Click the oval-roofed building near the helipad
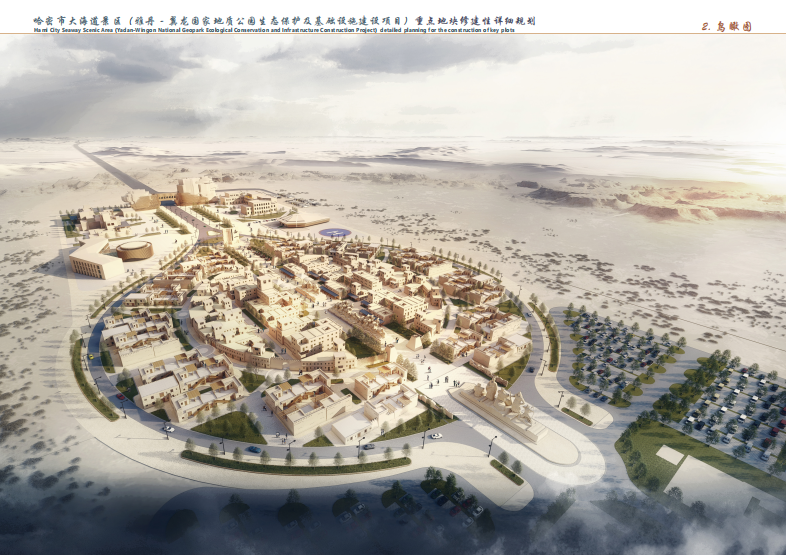The width and height of the screenshot is (786, 555). click(303, 219)
